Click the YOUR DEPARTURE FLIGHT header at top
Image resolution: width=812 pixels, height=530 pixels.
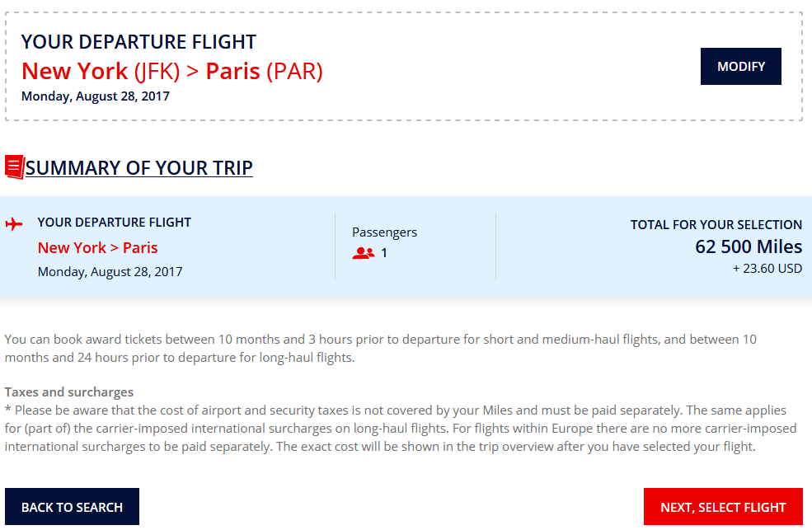pos(138,41)
